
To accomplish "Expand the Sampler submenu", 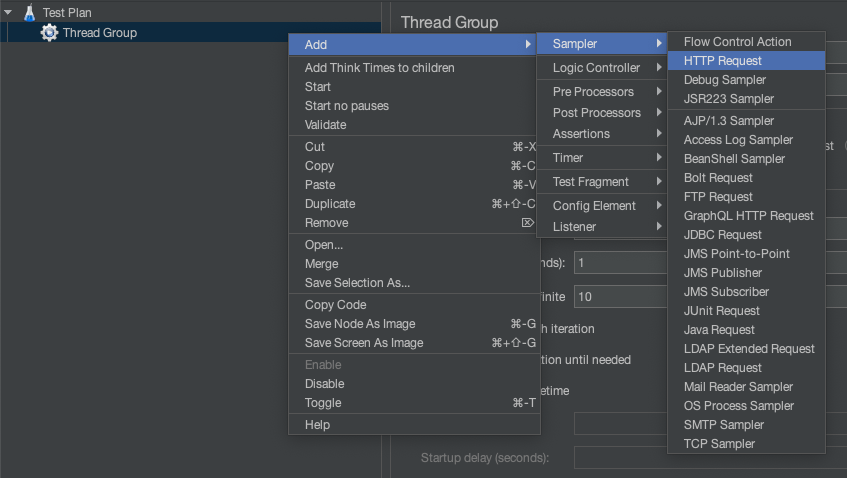I will pyautogui.click(x=602, y=43).
